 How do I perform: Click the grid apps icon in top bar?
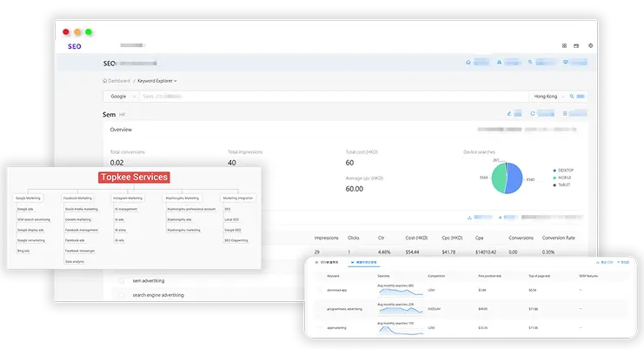564,45
